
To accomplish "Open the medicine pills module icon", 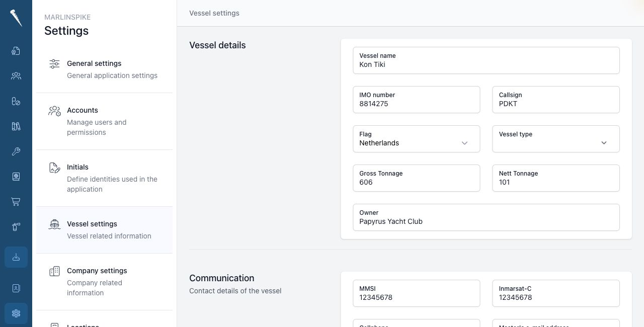I will [x=16, y=101].
